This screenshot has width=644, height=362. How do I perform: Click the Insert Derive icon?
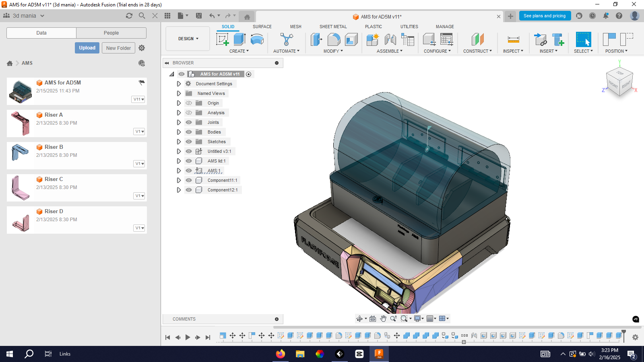tap(540, 39)
